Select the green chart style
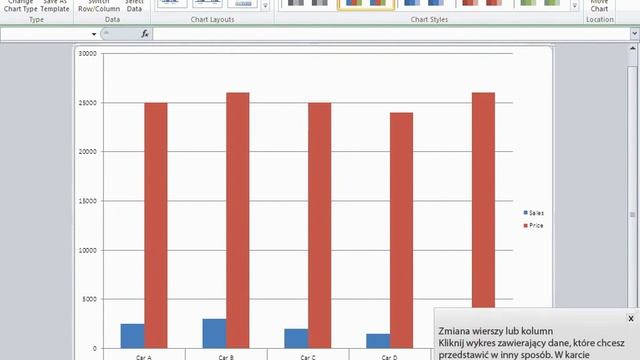 (540, 3)
